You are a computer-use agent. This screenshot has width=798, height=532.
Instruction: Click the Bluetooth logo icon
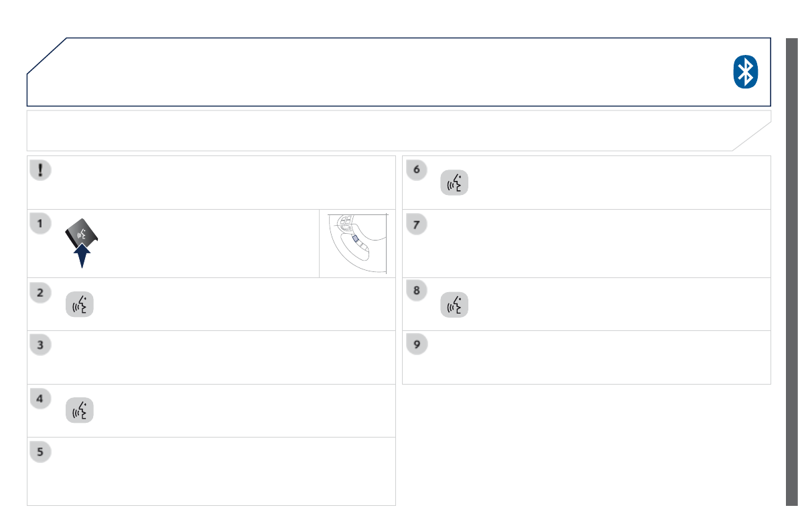[744, 72]
